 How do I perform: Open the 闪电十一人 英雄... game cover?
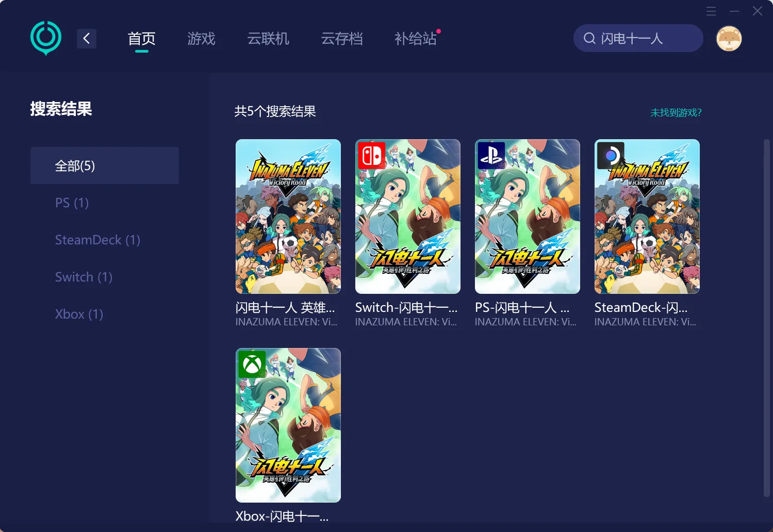pyautogui.click(x=288, y=217)
